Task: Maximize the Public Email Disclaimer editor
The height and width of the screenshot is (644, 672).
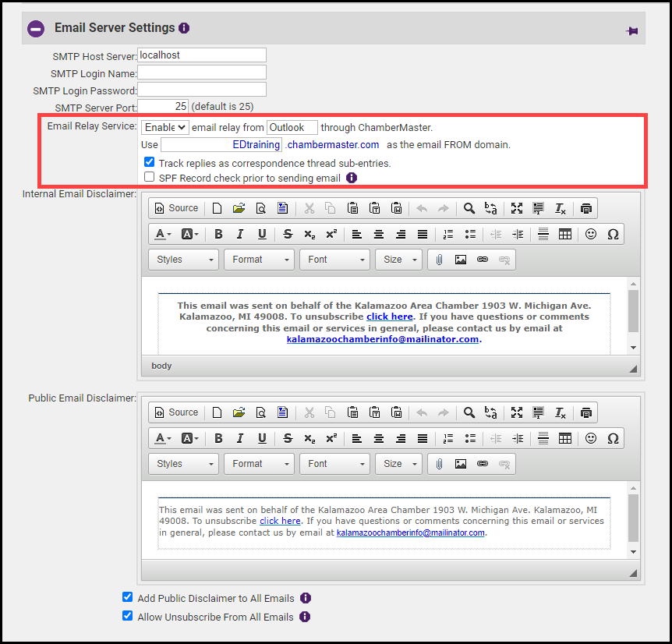Action: pos(516,412)
